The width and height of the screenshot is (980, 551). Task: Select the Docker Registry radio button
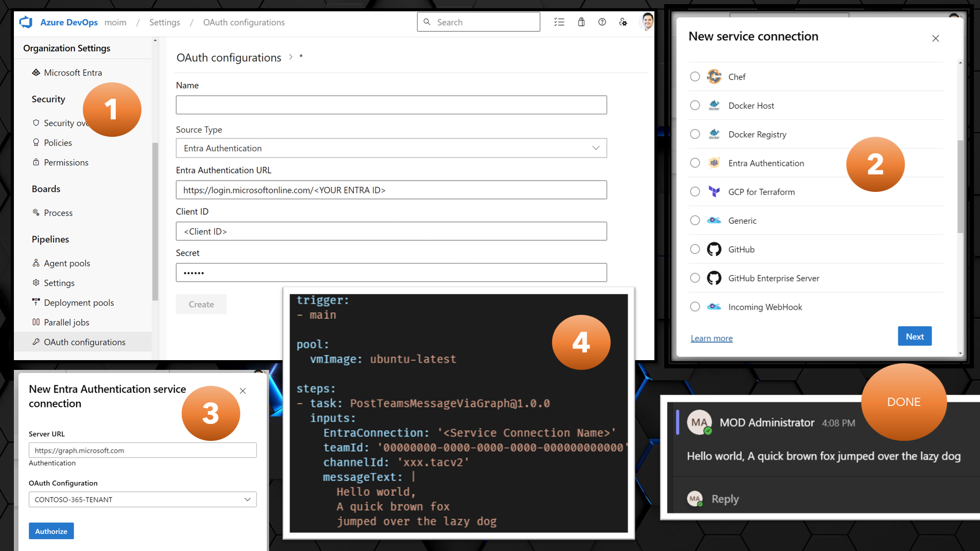click(x=695, y=134)
